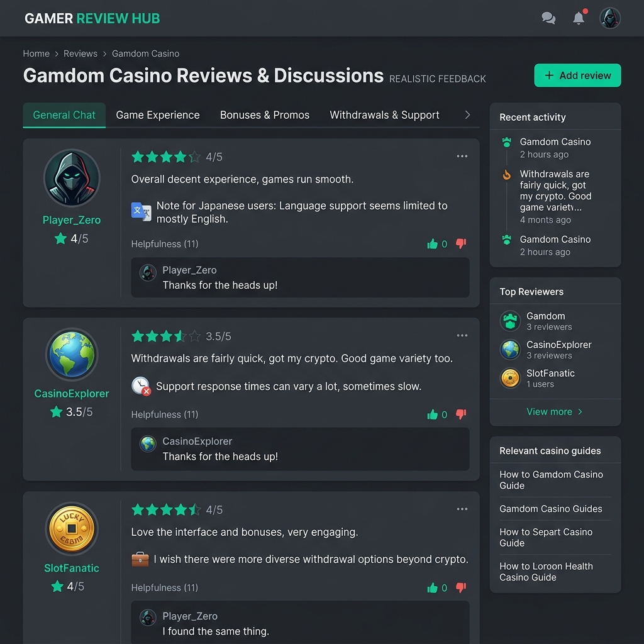This screenshot has width=644, height=644.
Task: Go to Reviews in the breadcrumb
Action: (x=80, y=53)
